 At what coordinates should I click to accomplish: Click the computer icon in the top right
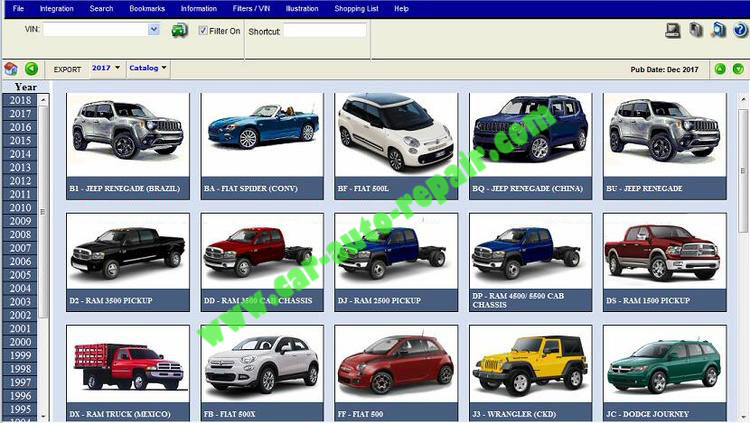pos(673,31)
